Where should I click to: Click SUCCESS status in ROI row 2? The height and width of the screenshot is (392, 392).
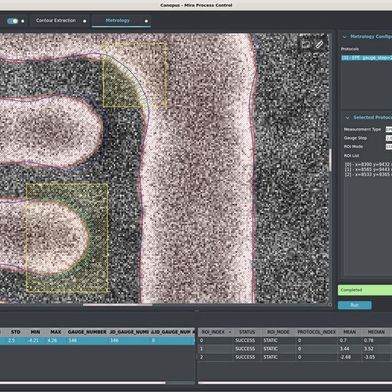coord(245,357)
